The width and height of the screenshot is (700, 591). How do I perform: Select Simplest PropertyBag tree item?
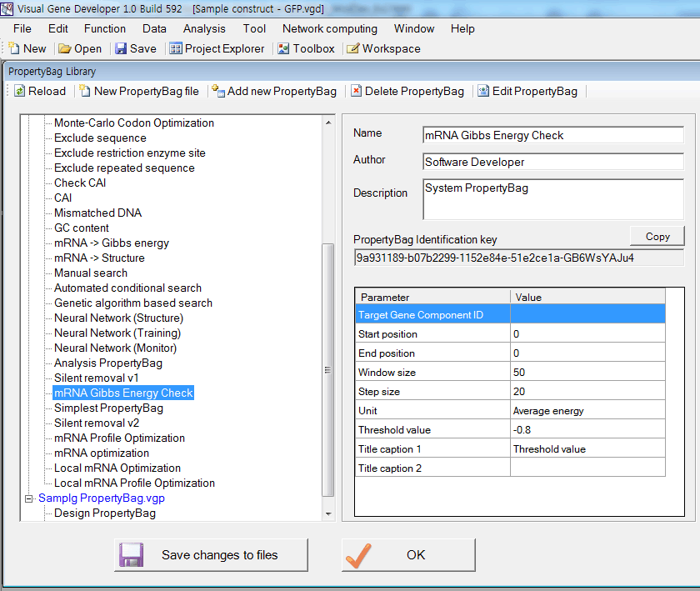coord(108,408)
